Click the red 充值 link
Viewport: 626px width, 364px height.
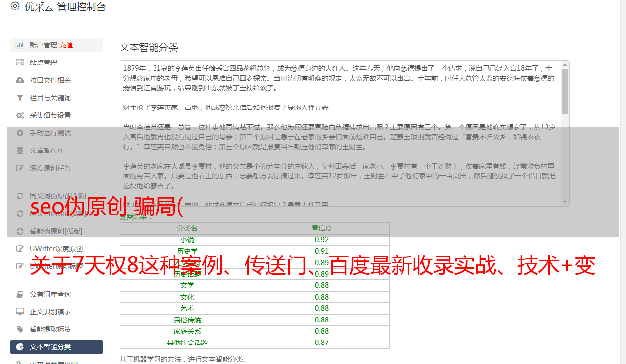(x=66, y=45)
